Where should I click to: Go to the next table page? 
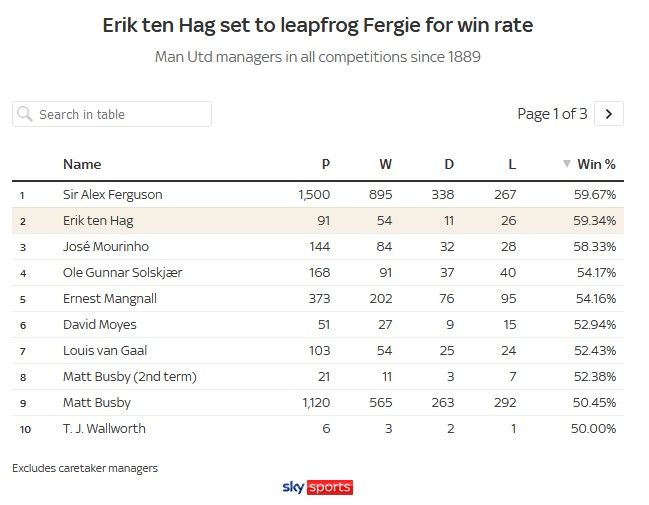[x=609, y=114]
